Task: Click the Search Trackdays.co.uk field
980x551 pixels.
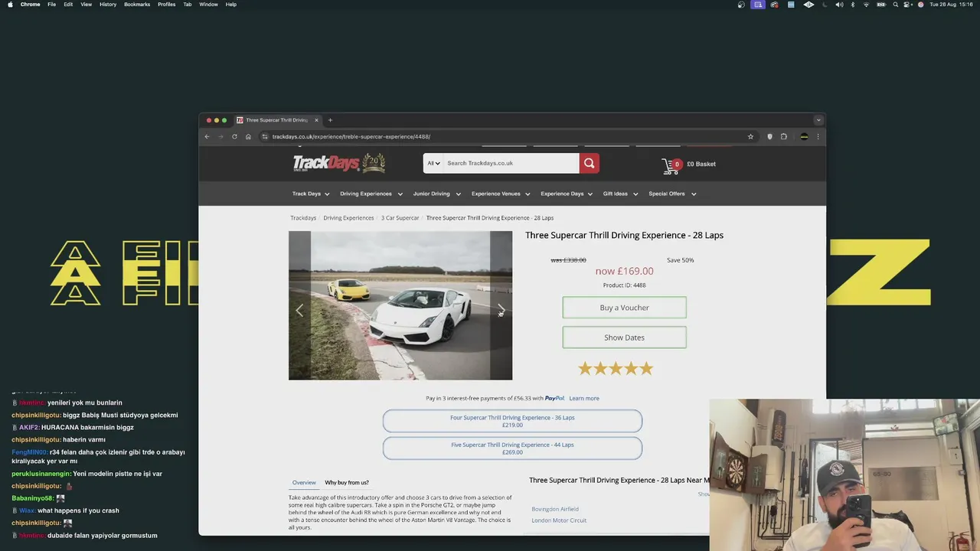Action: [511, 163]
